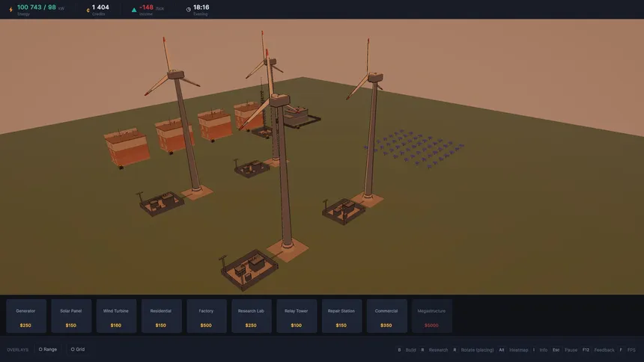Click the income value -148
Screen dimensions: 644x362
click(146, 7)
